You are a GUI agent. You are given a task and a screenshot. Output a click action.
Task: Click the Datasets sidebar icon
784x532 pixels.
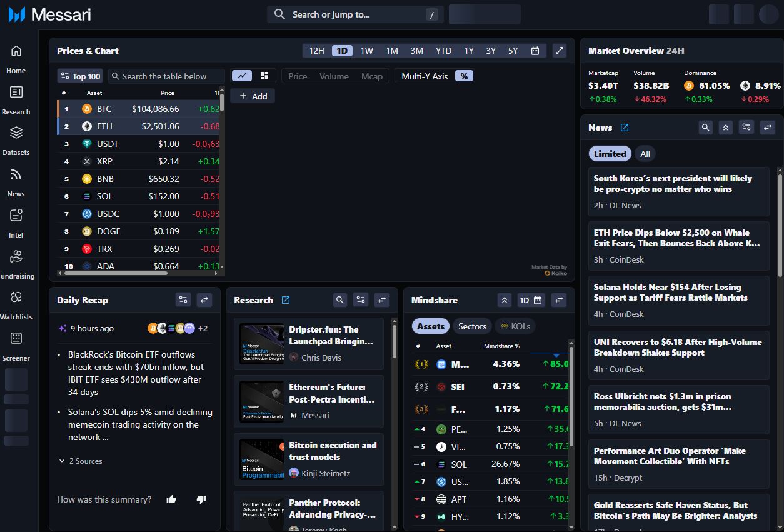pyautogui.click(x=16, y=133)
